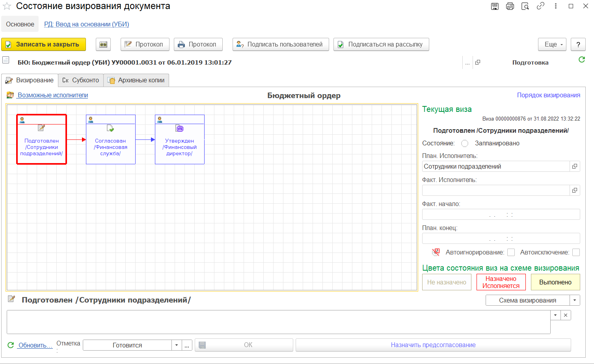The image size is (594, 364).
Task: Select Согласован /Финансовая служба/ visa box
Action: coord(111,139)
